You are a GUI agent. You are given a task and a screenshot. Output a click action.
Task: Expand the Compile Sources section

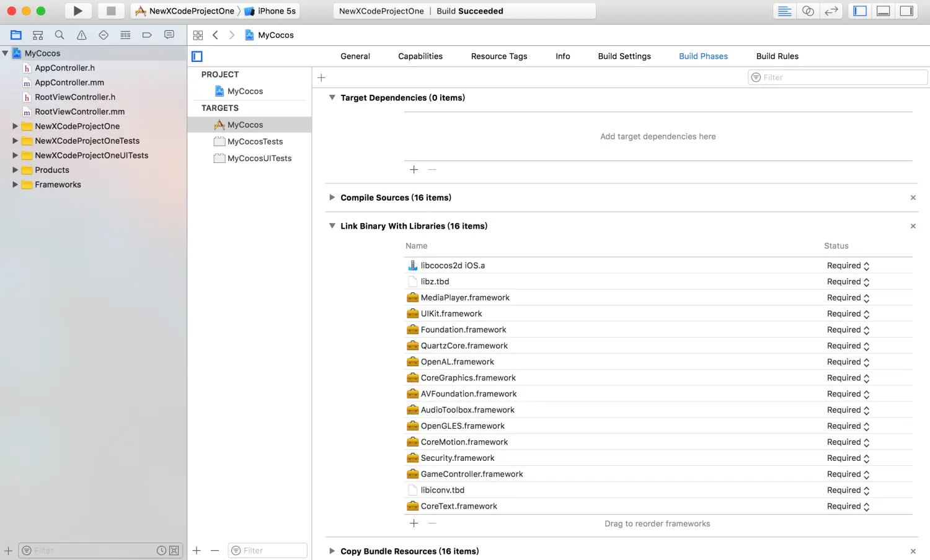coord(332,198)
